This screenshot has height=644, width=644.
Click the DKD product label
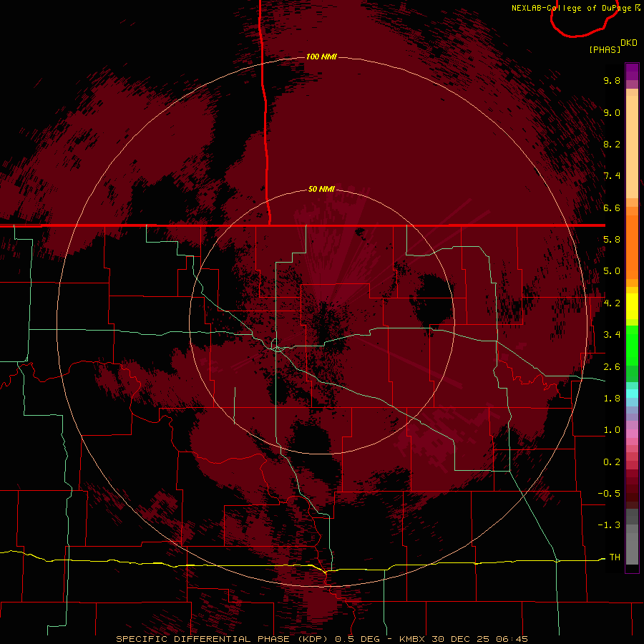coord(629,43)
